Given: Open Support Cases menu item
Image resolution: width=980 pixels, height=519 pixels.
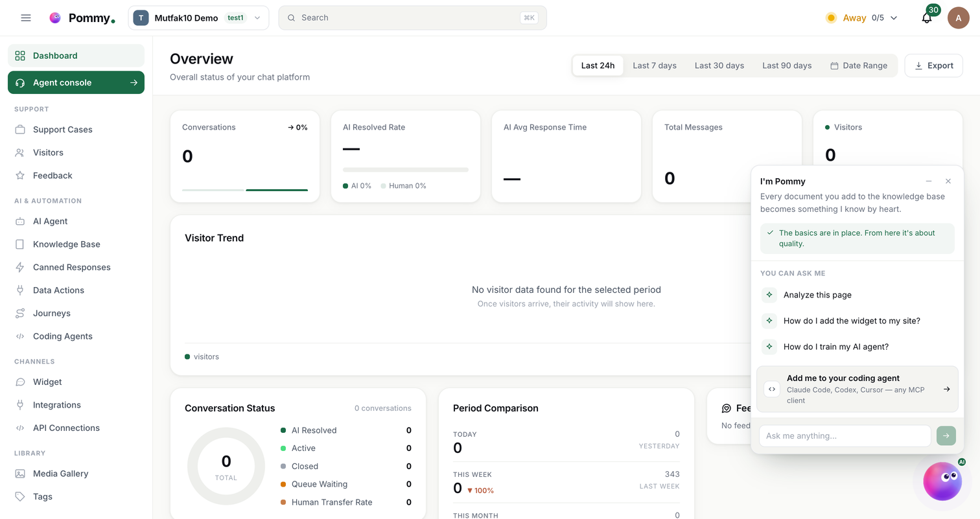Looking at the screenshot, I should pos(76,130).
